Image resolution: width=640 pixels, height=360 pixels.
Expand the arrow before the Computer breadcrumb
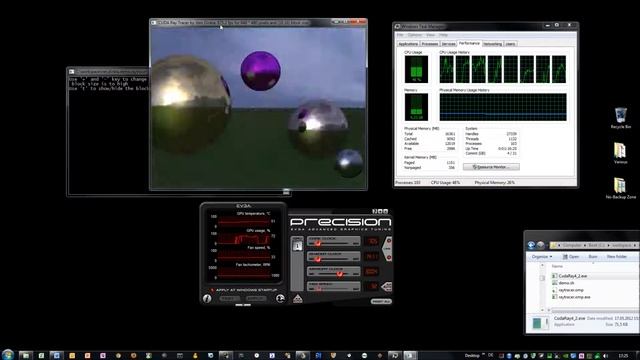560,245
